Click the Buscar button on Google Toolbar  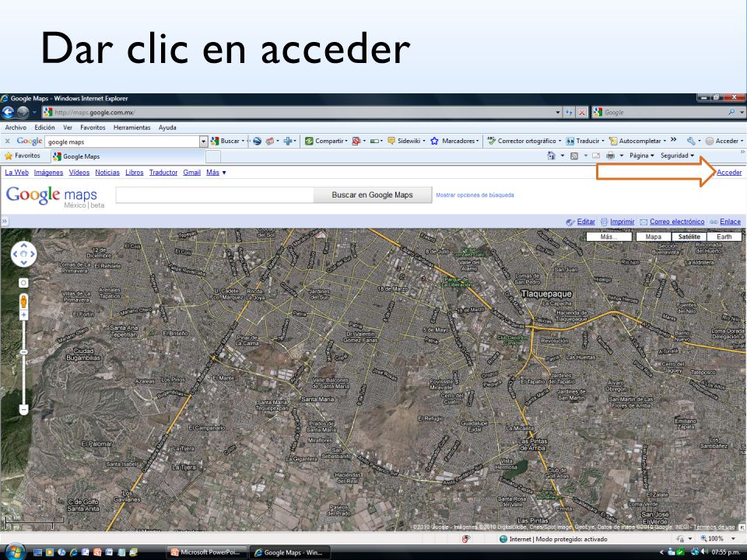[227, 141]
